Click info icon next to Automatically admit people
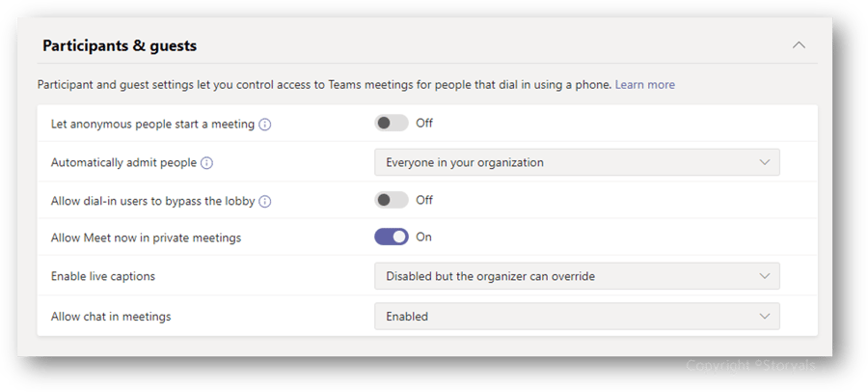 coord(206,163)
